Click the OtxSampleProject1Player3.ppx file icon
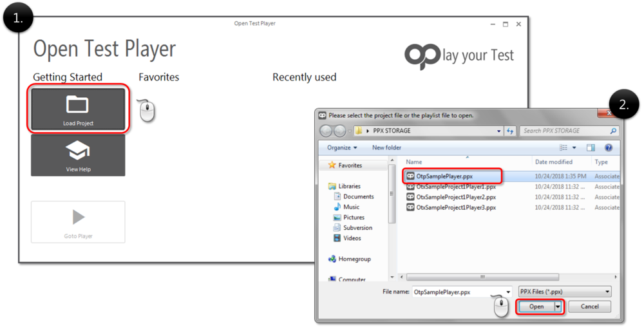 coord(410,208)
